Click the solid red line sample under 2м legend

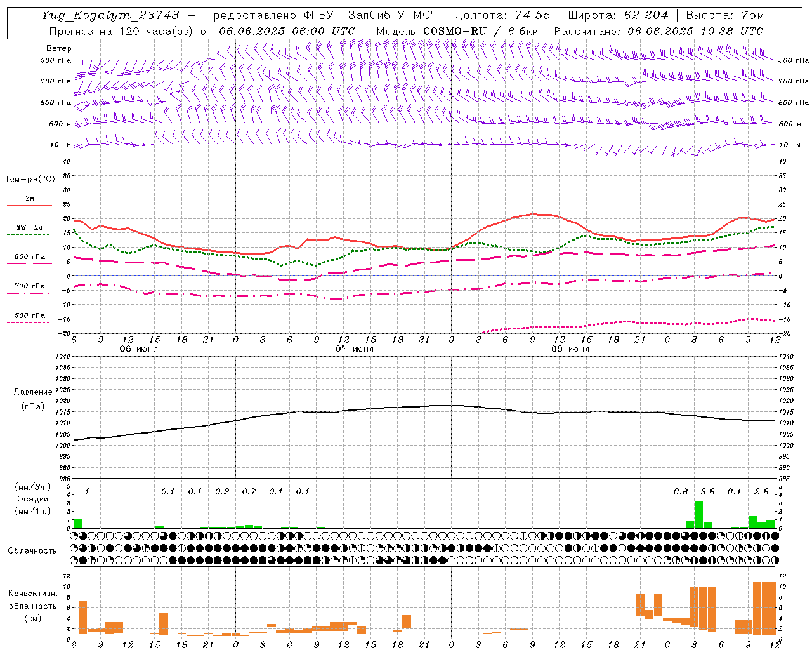[x=30, y=206]
